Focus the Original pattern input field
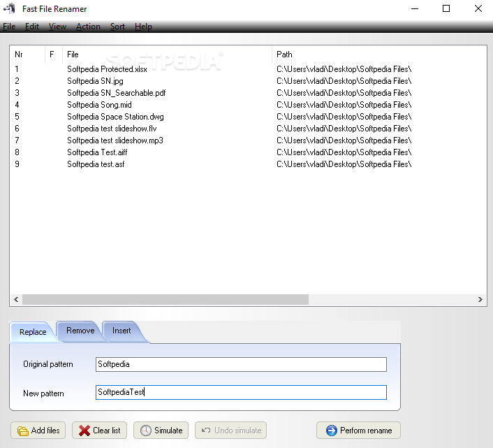This screenshot has width=493, height=448. click(x=241, y=364)
